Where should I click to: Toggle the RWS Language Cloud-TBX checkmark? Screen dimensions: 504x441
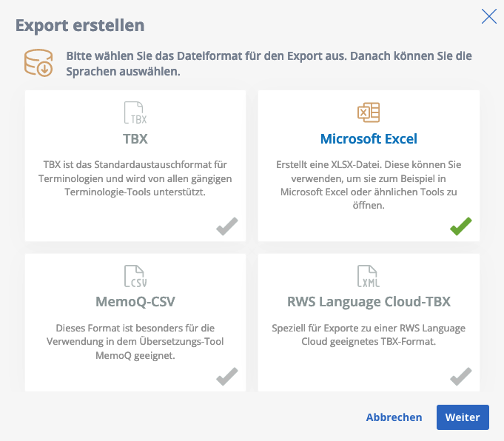pyautogui.click(x=461, y=377)
